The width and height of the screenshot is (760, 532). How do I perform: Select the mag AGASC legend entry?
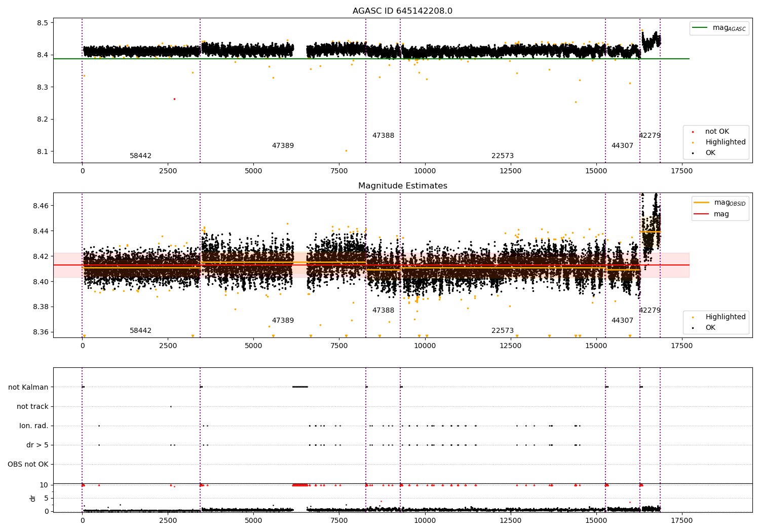[719, 28]
